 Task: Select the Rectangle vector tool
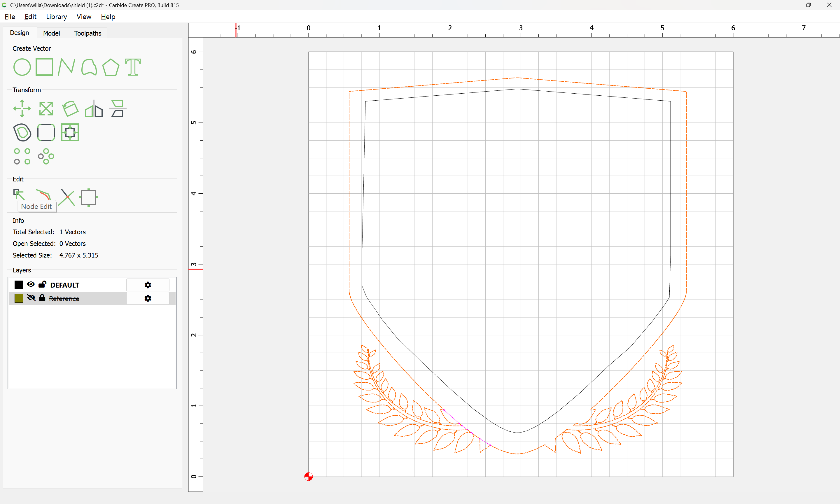[x=44, y=67]
